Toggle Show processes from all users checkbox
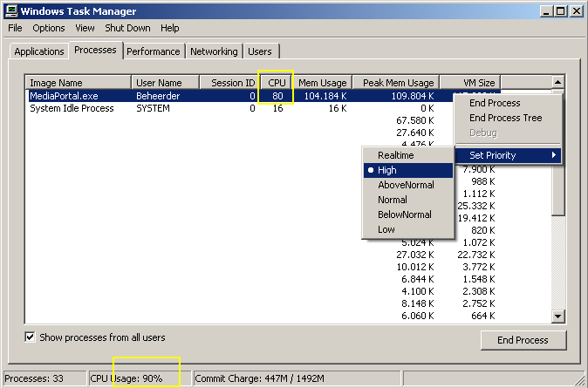 click(30, 337)
